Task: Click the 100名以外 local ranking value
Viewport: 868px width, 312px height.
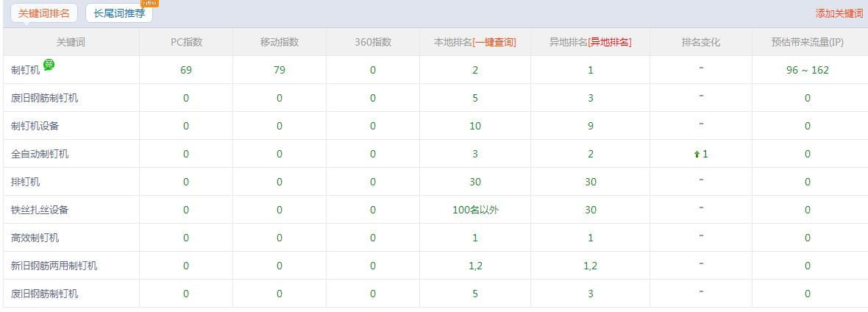Action: (x=475, y=210)
